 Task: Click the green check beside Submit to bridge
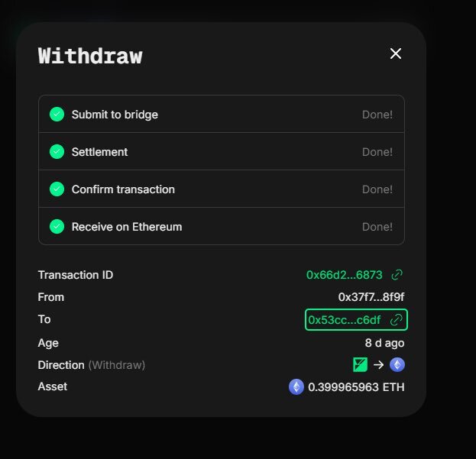coord(57,115)
